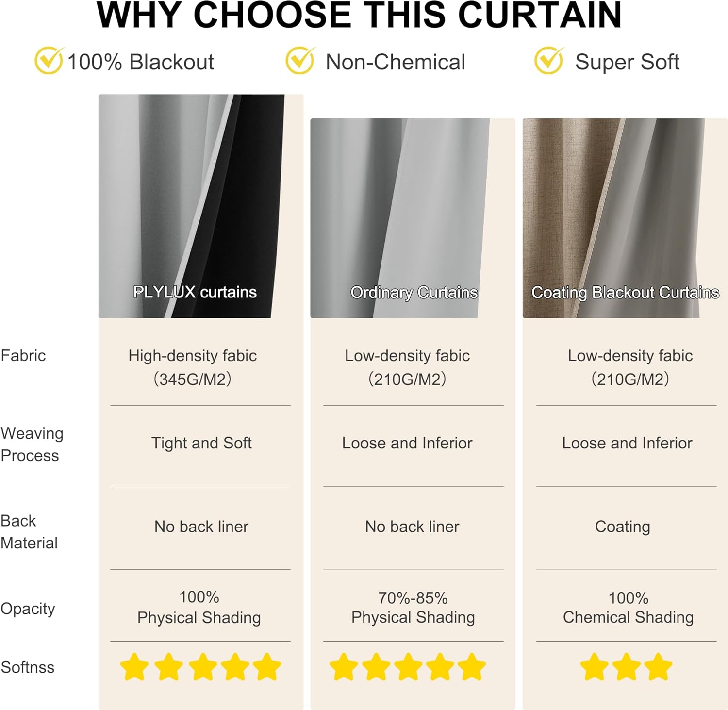Open the Ordinary Curtains photo
Viewport: 728px width, 710px height.
click(x=400, y=218)
